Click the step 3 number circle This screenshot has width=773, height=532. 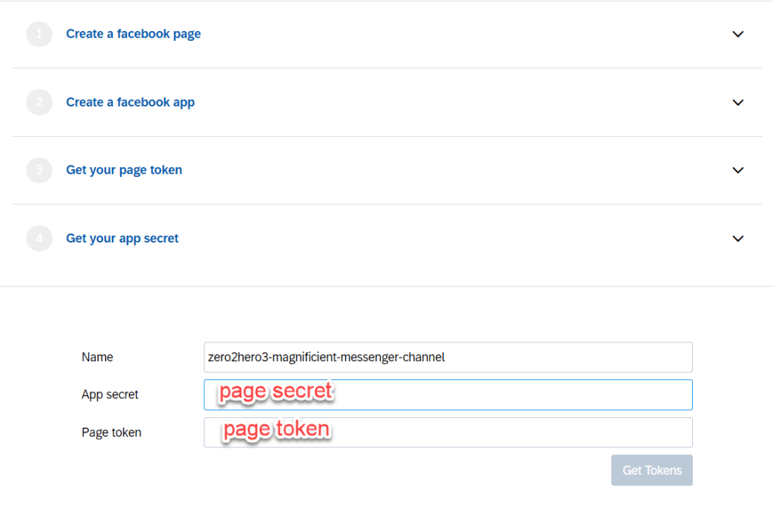[39, 170]
